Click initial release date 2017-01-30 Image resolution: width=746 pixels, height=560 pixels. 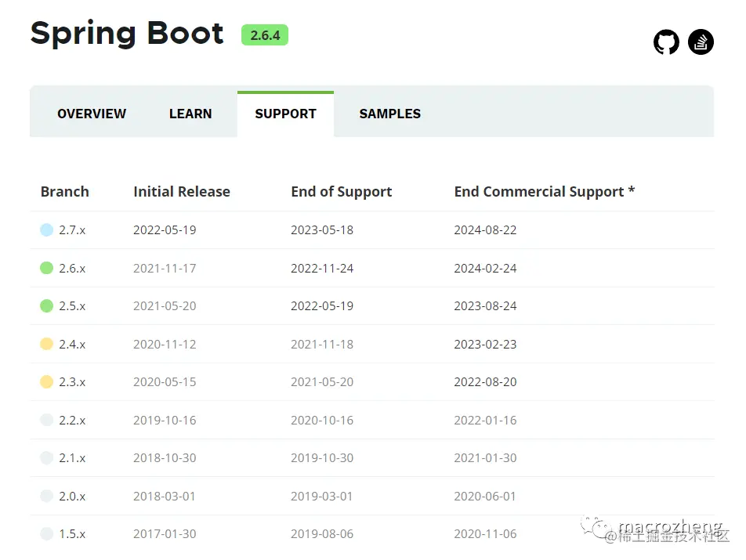(x=165, y=534)
